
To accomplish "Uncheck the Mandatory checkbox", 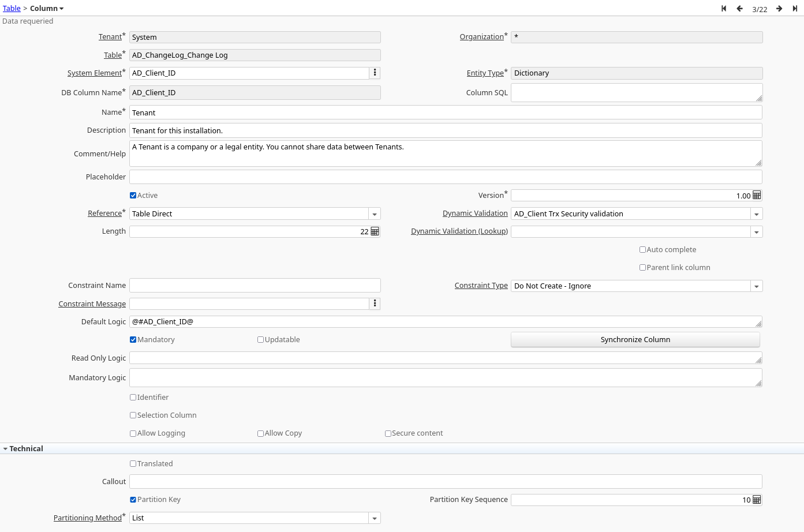I will [x=133, y=339].
